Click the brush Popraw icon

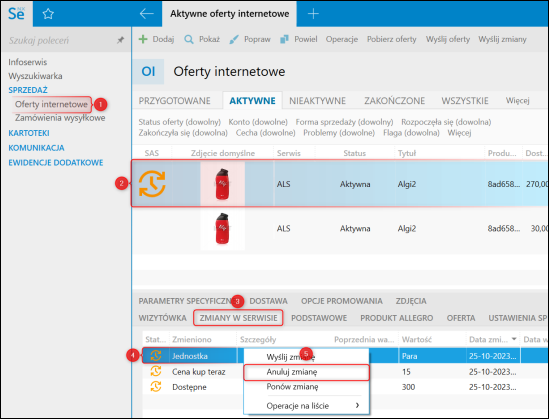[234, 39]
